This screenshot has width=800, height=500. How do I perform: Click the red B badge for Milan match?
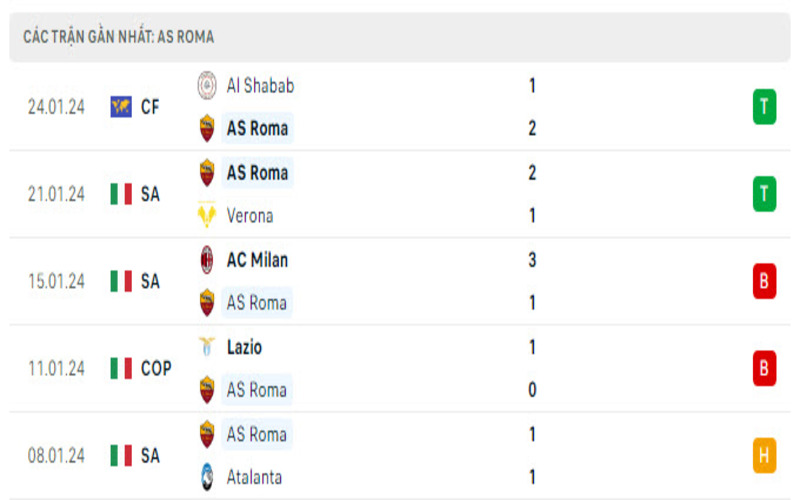coord(764,281)
